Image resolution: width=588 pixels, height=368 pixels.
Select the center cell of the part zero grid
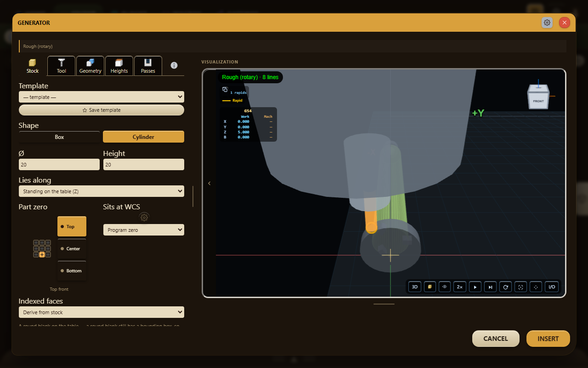point(42,248)
